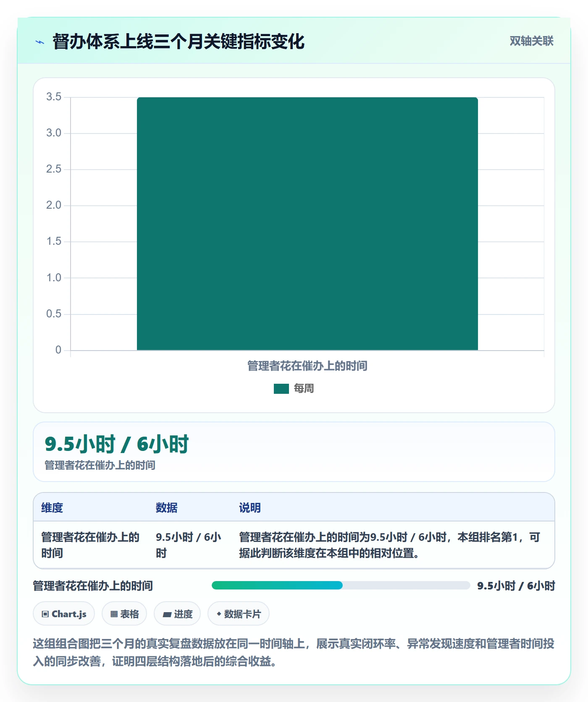Screen dimensions: 588x702
Task: Click the Chart.js chip square icon
Action: tap(45, 614)
